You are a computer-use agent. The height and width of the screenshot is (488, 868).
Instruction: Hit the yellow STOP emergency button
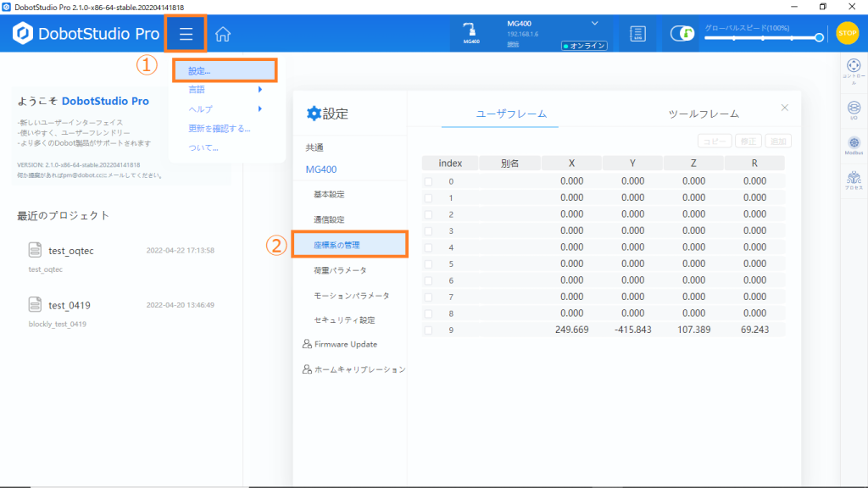coord(847,33)
